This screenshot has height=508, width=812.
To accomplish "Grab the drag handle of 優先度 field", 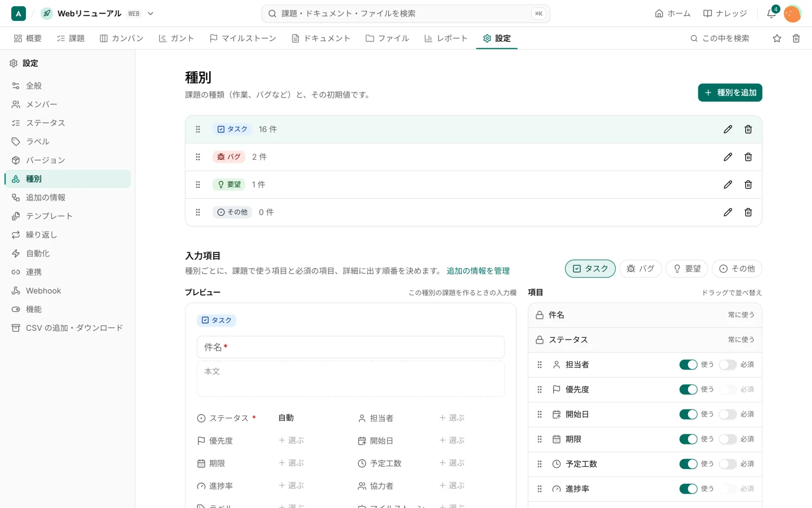I will [539, 390].
